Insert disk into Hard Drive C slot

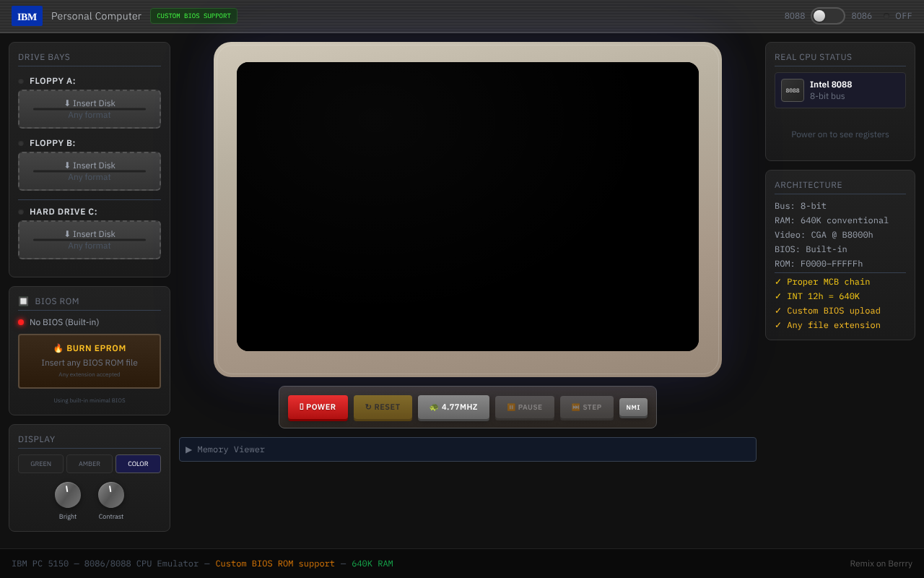pos(90,240)
